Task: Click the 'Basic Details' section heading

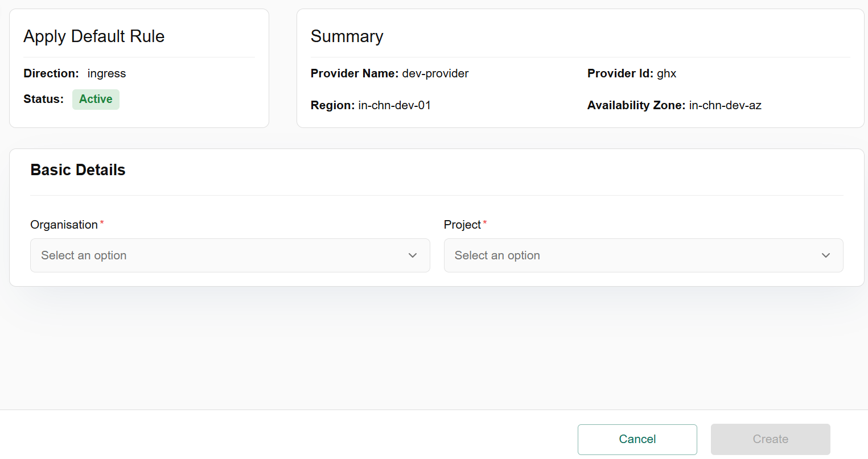Action: pos(78,170)
